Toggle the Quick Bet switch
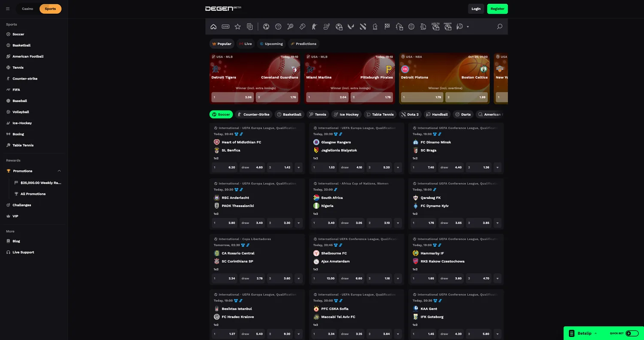644x340 pixels. [x=632, y=333]
